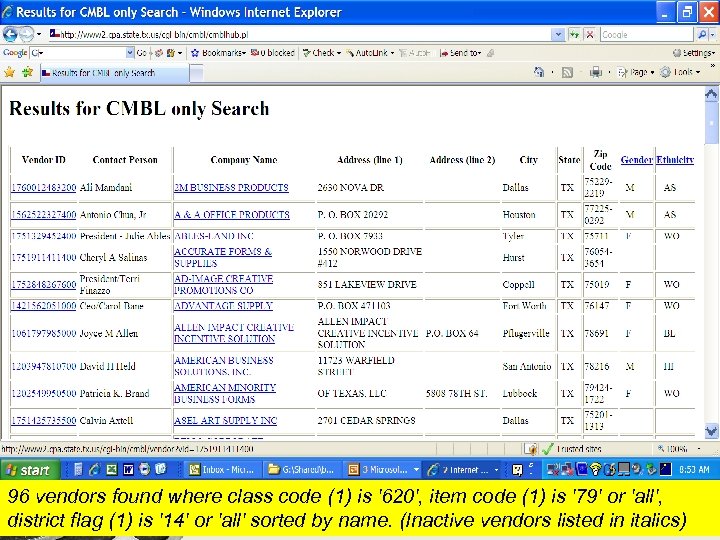Screen dimensions: 720x540
Task: Click the Google toolbar Go button
Action: click(141, 53)
